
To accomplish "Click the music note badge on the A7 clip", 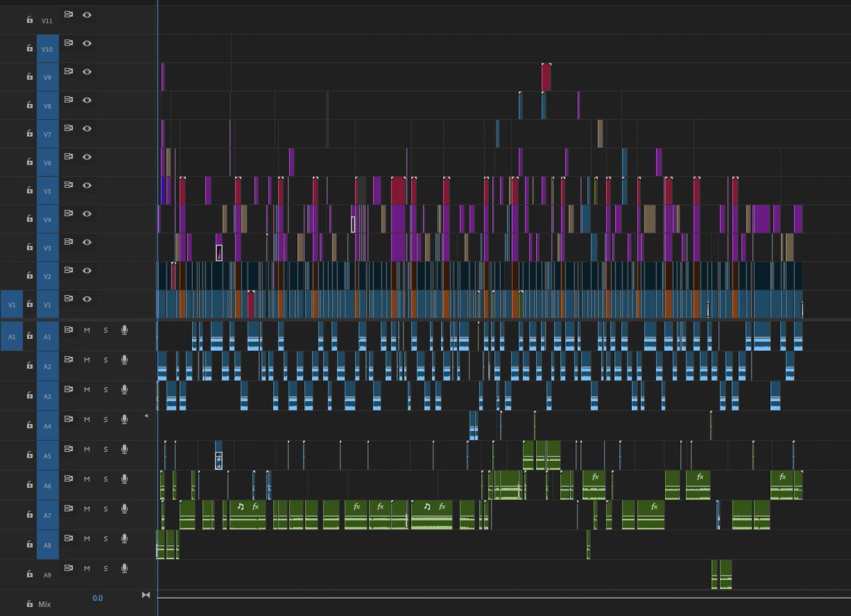I will point(241,507).
